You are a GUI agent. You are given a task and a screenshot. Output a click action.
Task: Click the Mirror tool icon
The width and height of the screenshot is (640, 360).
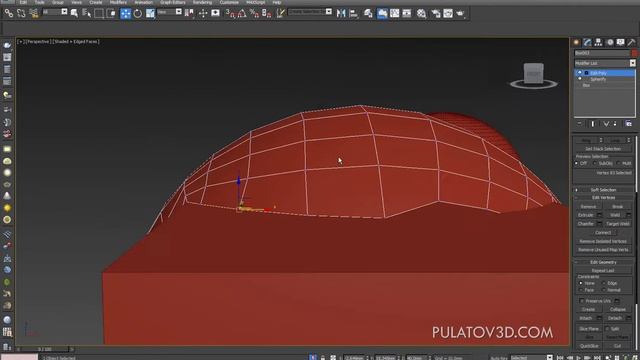pos(341,13)
